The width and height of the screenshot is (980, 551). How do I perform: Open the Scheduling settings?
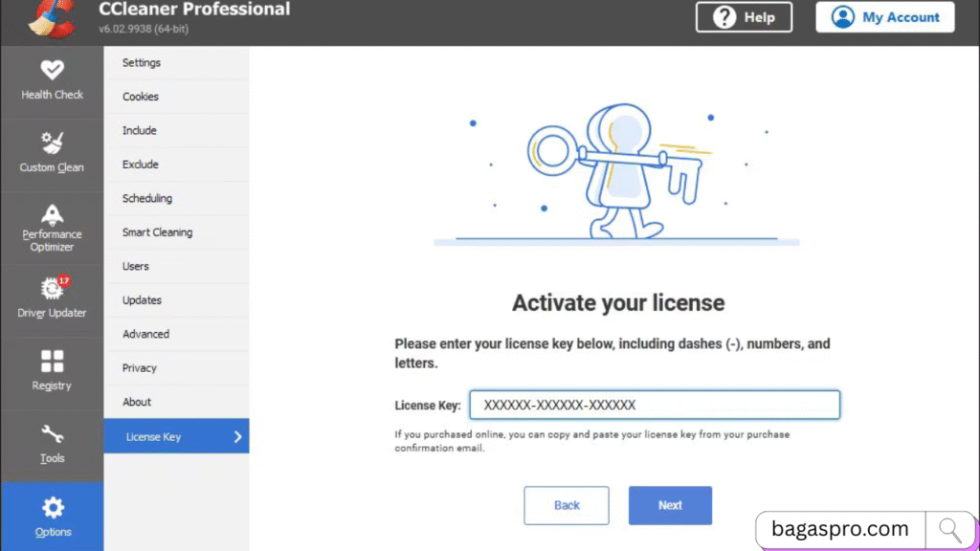point(146,198)
